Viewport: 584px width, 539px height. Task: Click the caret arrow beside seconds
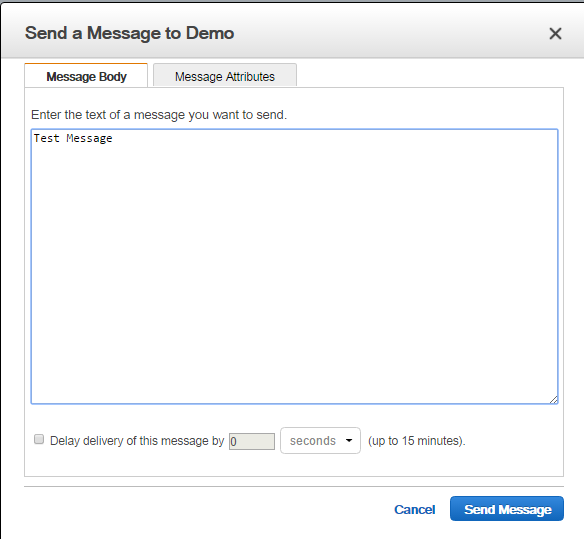pos(349,440)
